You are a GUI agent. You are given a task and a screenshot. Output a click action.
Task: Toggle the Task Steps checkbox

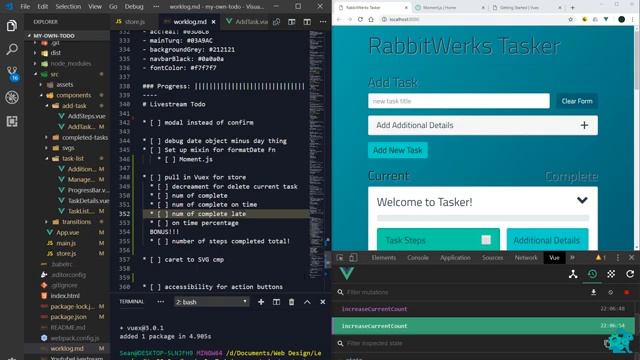click(x=486, y=240)
